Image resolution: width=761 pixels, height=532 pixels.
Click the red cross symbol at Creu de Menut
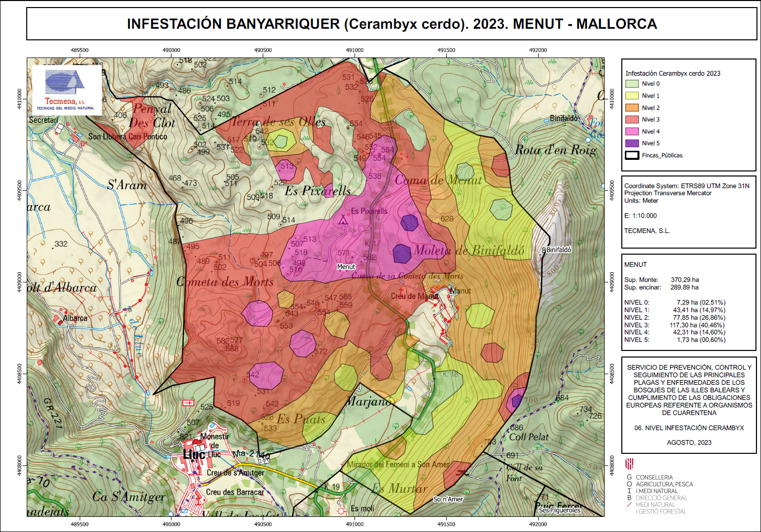401,291
